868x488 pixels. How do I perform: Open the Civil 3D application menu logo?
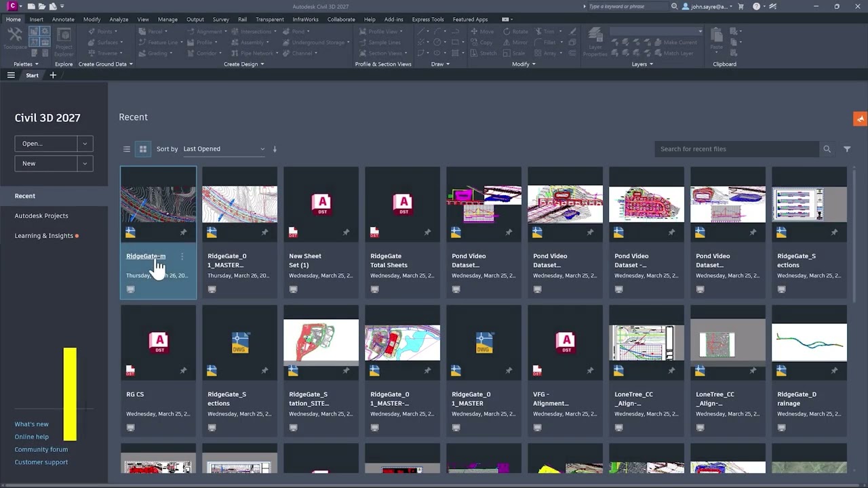click(12, 6)
